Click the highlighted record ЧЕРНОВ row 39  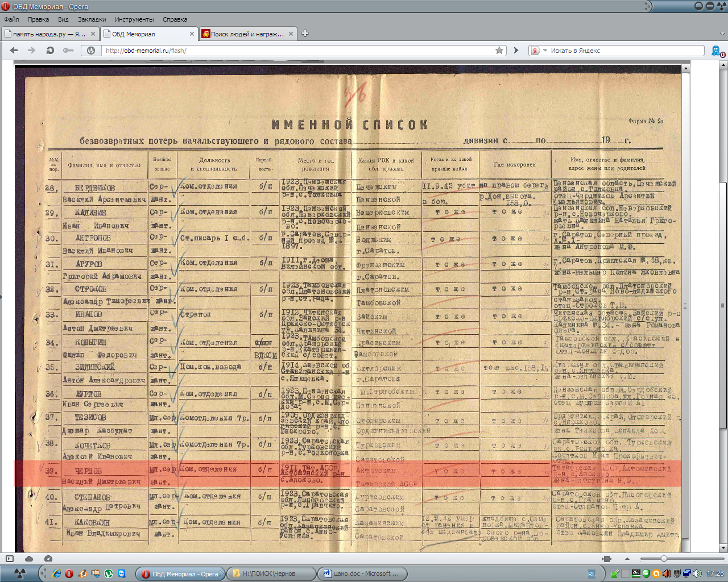(348, 474)
